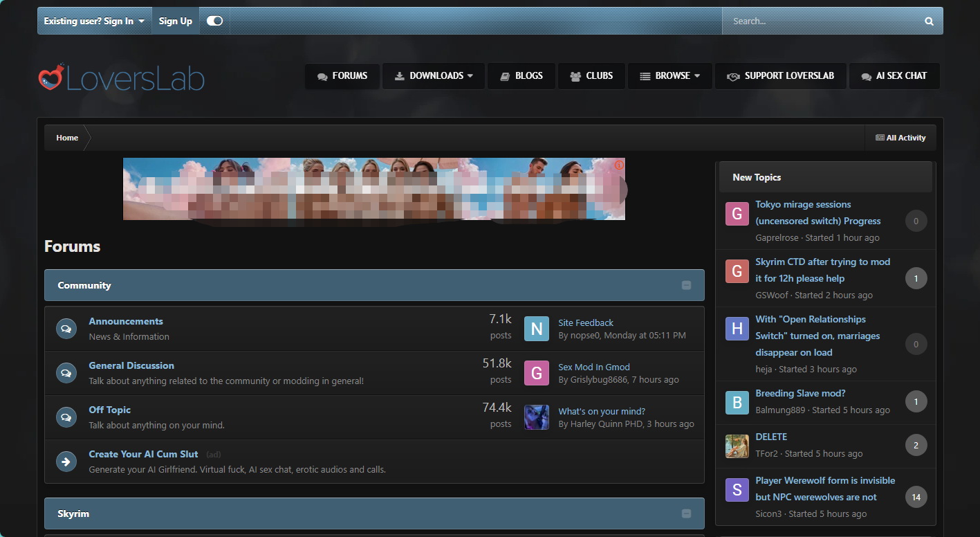
Task: Click TFor2's photo avatar in New Topics
Action: 737,446
